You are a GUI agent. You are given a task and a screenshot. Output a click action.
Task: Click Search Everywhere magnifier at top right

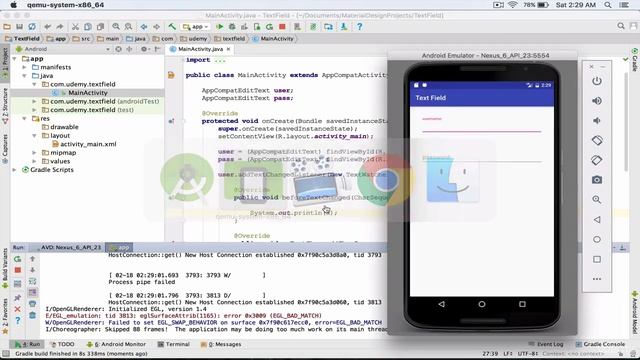(x=621, y=26)
